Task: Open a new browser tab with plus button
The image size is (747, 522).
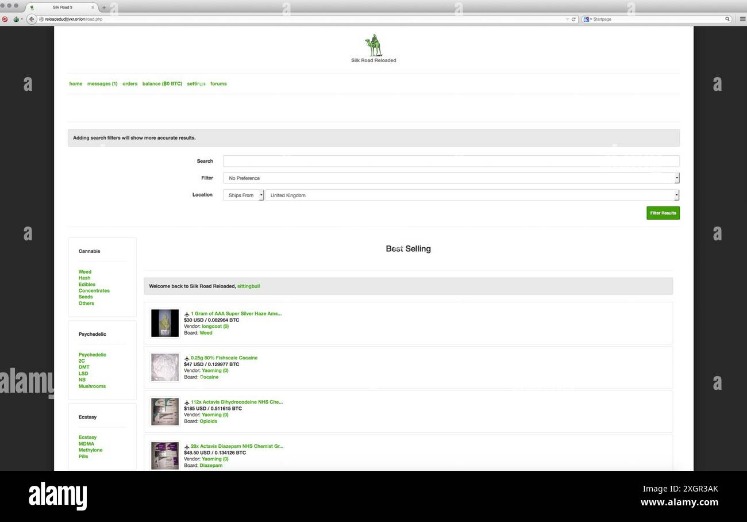Action: point(104,8)
